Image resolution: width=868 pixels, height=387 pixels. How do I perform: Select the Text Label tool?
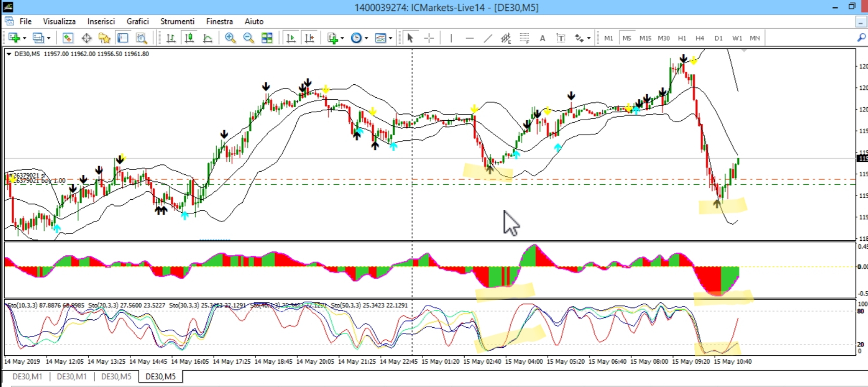click(561, 38)
